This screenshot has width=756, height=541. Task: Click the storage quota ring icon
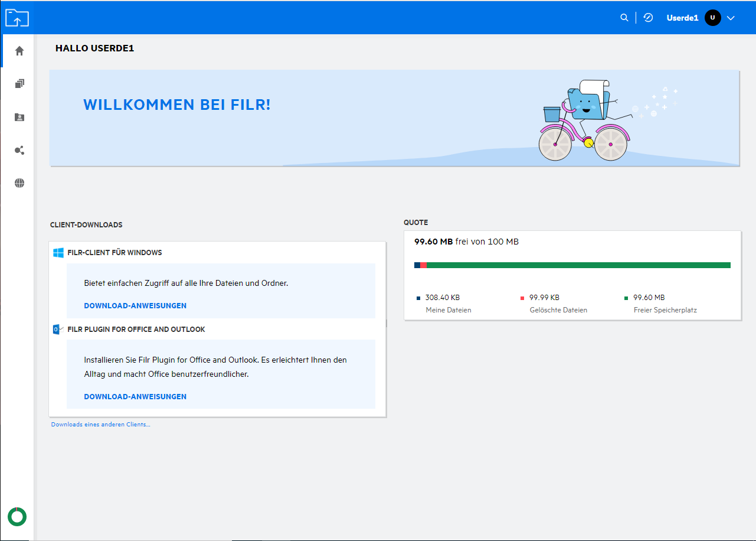coord(17,516)
